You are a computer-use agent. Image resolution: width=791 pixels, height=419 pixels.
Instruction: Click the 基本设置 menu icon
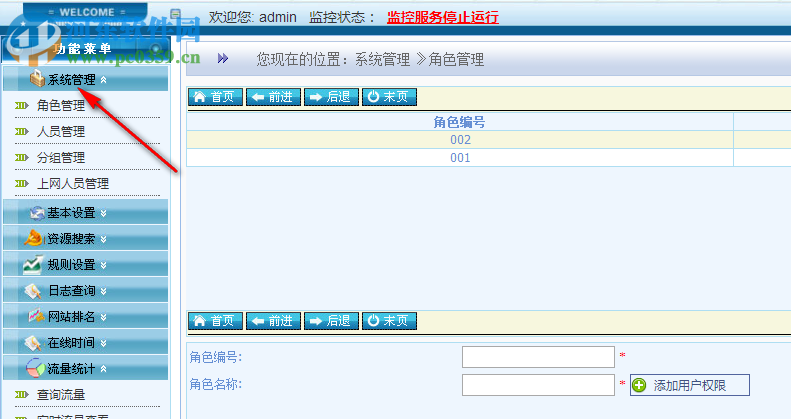click(x=37, y=213)
